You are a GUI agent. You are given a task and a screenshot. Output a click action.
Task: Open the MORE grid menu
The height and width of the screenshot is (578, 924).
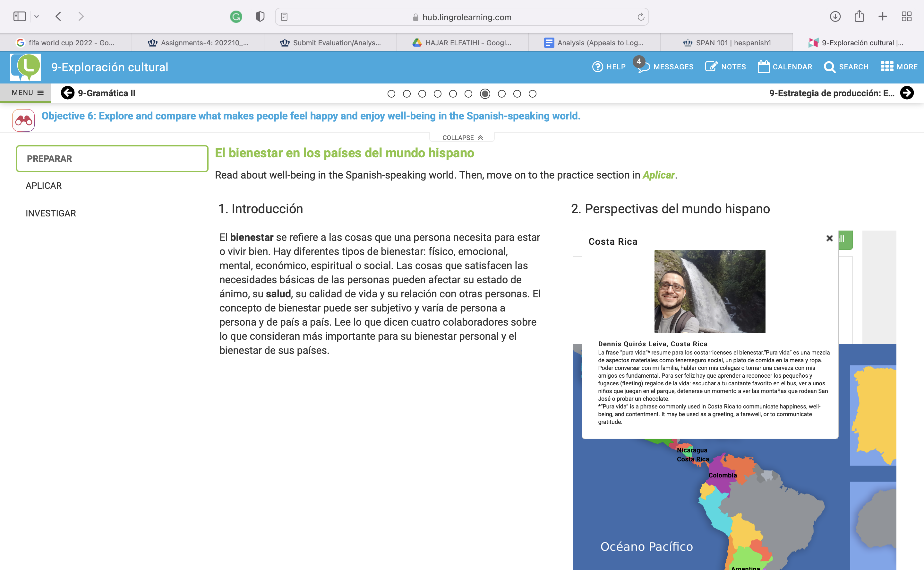click(899, 67)
